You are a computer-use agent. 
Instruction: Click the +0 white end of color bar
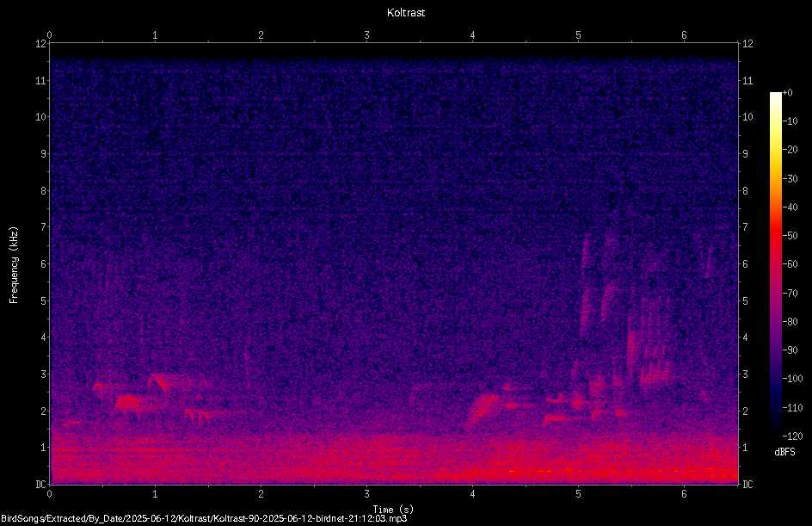tap(776, 95)
